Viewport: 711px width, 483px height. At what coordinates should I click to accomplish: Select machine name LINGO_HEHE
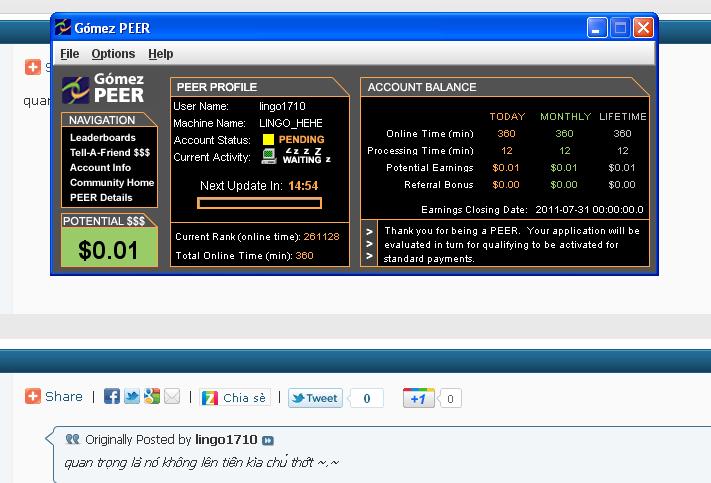291,123
